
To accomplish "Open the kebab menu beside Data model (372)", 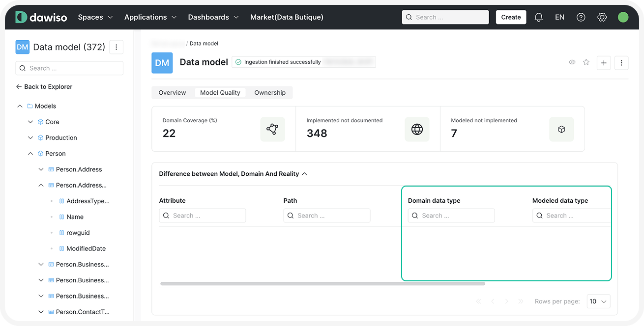I will (116, 47).
